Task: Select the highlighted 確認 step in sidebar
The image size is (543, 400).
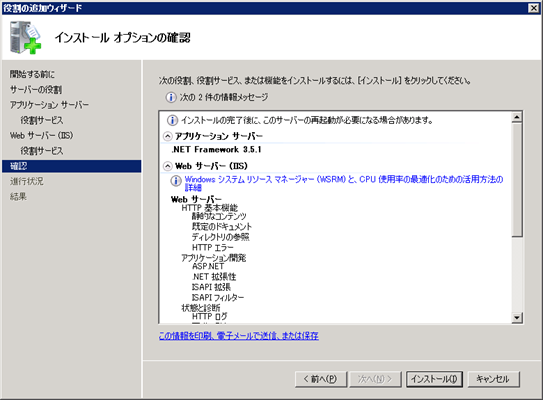Action: (71, 166)
